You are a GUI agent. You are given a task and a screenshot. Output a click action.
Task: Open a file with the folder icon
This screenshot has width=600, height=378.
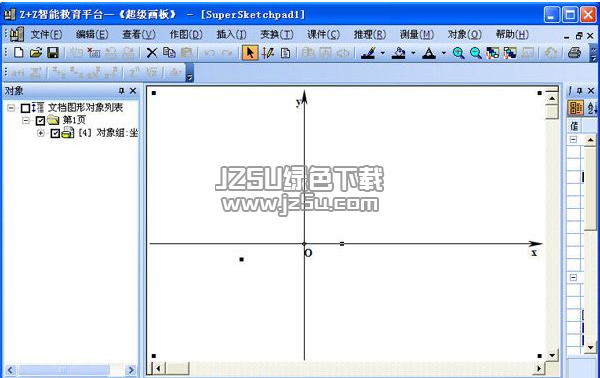(36, 52)
